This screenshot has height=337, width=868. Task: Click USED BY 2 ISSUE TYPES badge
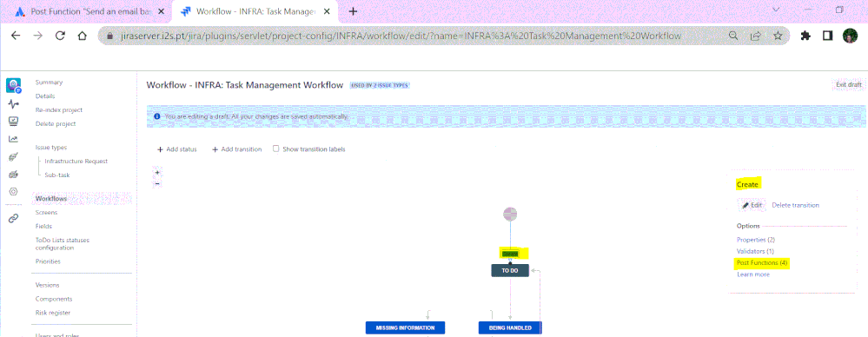click(x=379, y=85)
